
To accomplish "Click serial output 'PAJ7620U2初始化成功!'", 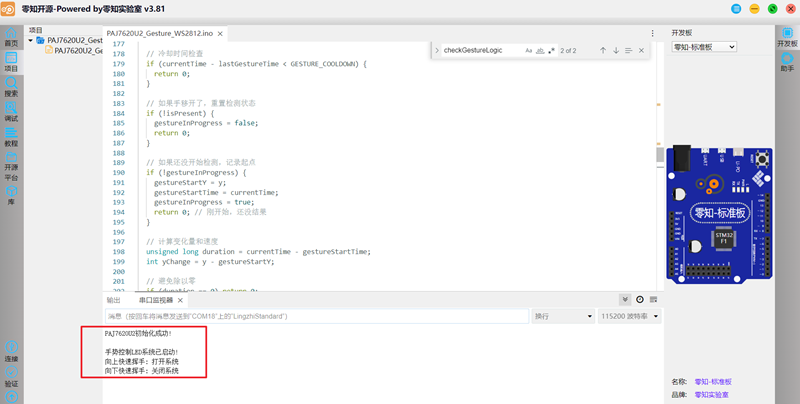I will click(138, 334).
